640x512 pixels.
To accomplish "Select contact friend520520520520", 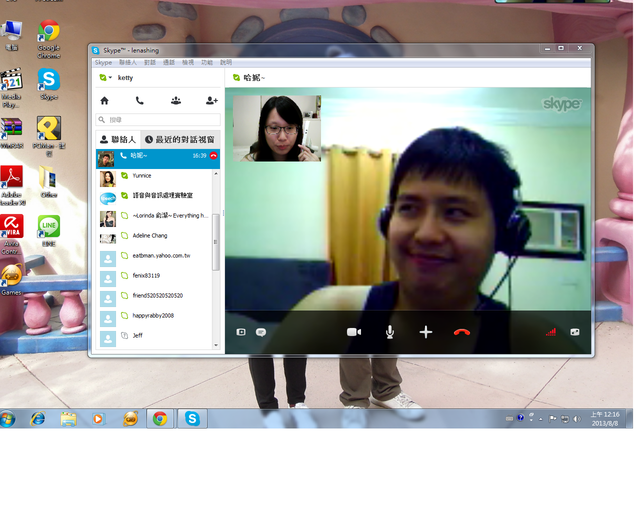I will click(154, 298).
